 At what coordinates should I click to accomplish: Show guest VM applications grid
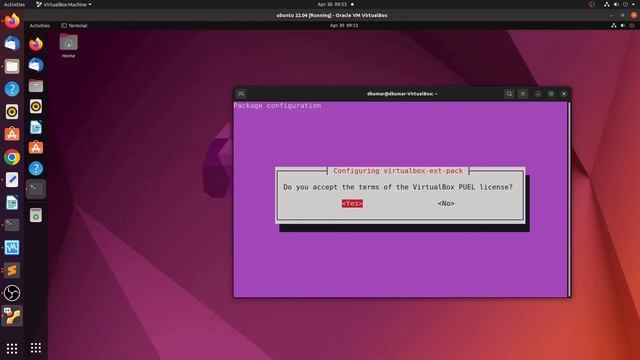click(36, 347)
